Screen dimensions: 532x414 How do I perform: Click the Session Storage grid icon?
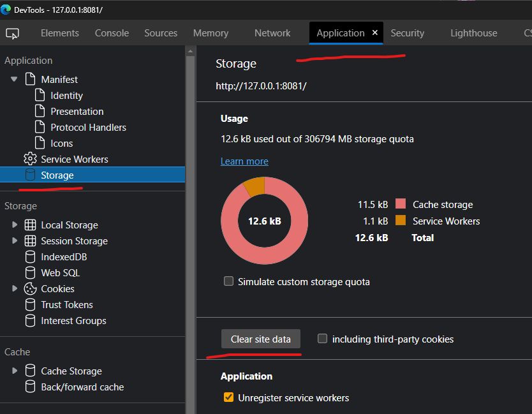point(30,240)
